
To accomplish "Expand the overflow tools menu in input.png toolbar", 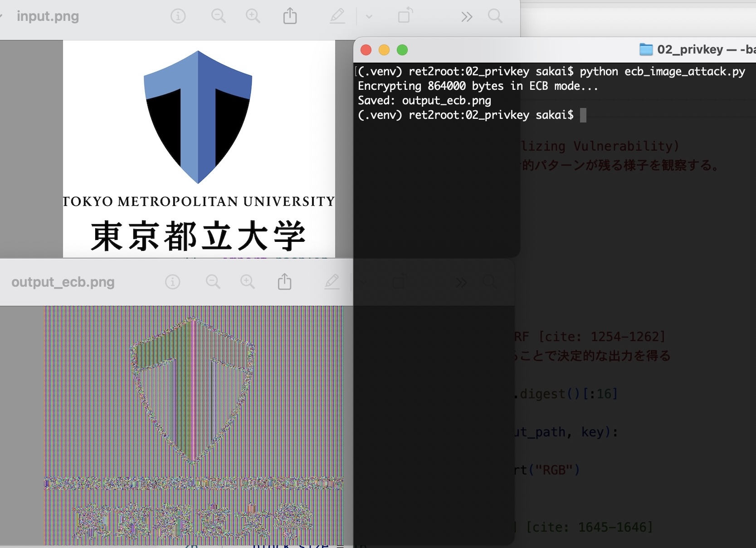I will 466,16.
